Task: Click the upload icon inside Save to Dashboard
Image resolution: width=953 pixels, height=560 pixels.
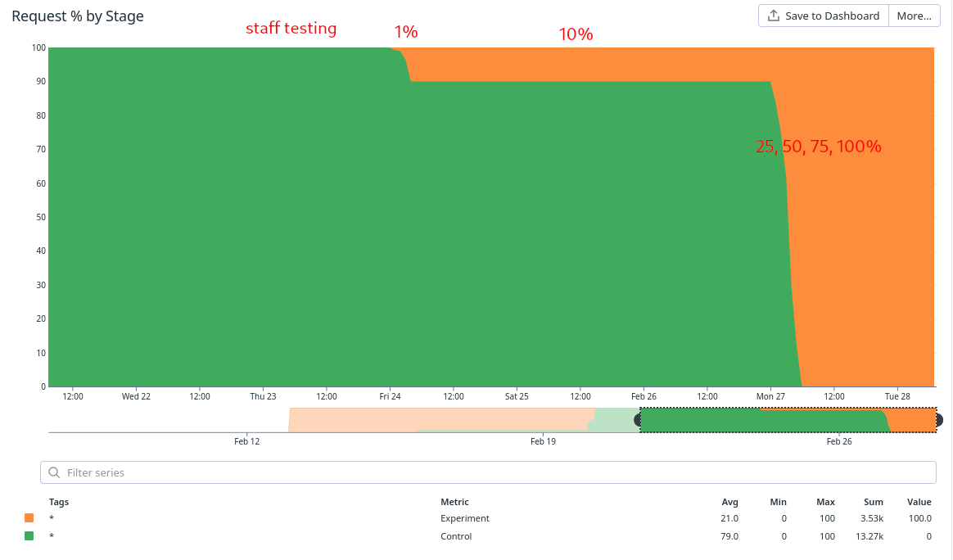Action: tap(773, 16)
